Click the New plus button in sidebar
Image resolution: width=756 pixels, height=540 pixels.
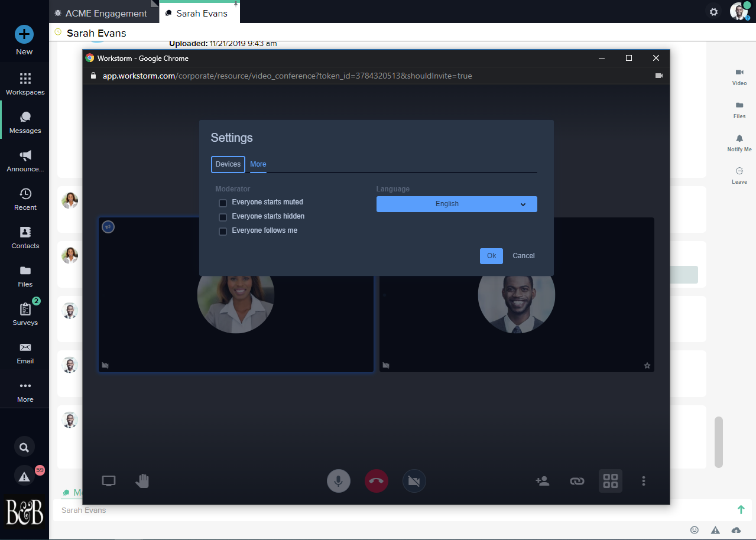(x=24, y=34)
